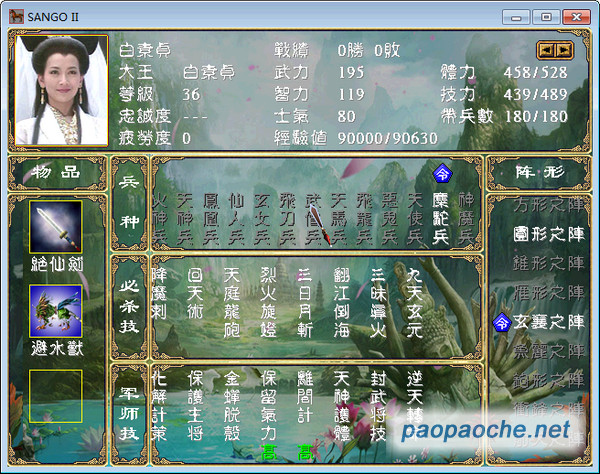This screenshot has height=474, width=600.
Task: Click the 等級 value 36
Action: (191, 94)
